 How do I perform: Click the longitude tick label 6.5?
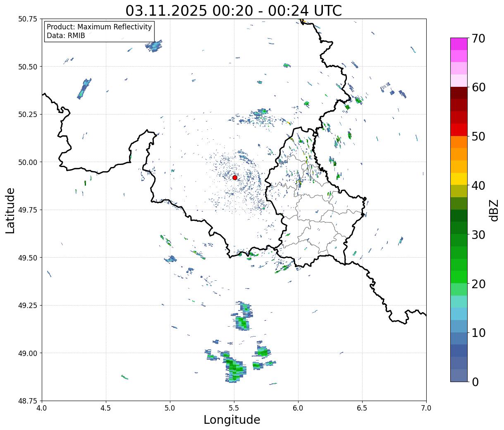362,408
